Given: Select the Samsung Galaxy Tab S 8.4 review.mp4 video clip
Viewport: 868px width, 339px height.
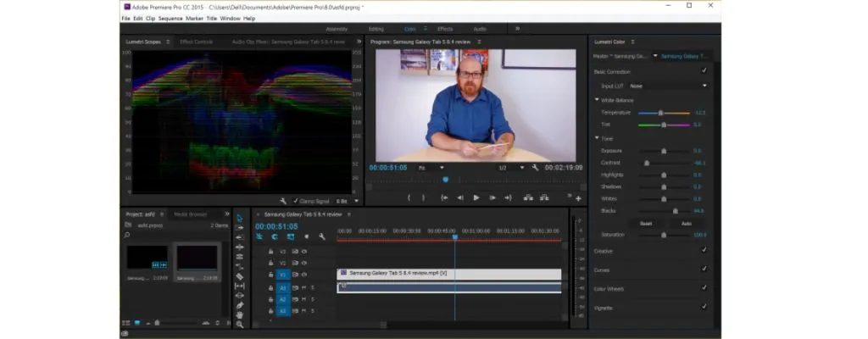Looking at the screenshot, I should (x=449, y=274).
